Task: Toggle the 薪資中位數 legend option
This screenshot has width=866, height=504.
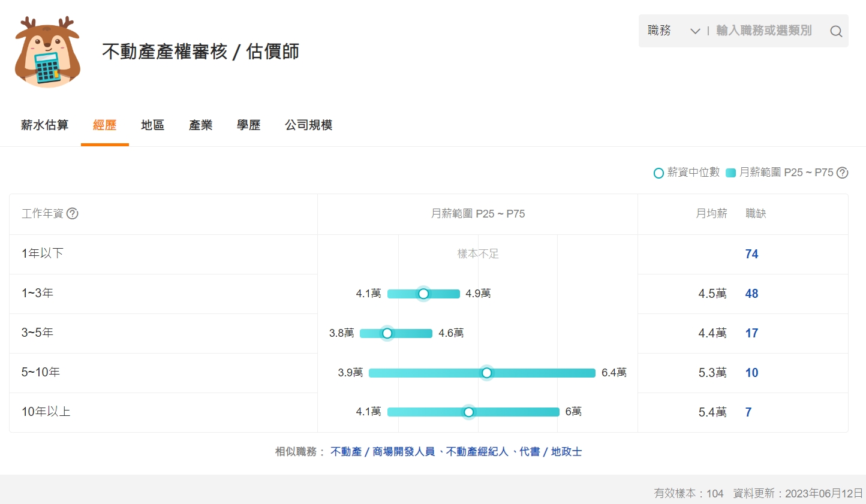Action: pos(685,173)
